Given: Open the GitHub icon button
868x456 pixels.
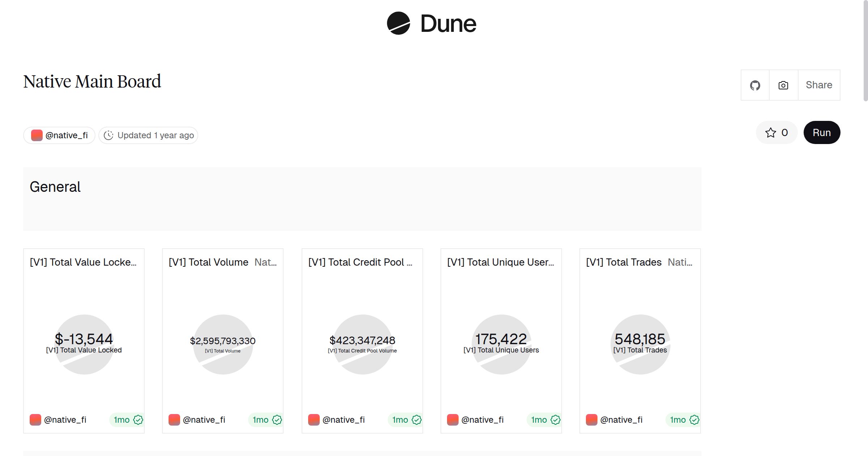Looking at the screenshot, I should [755, 85].
